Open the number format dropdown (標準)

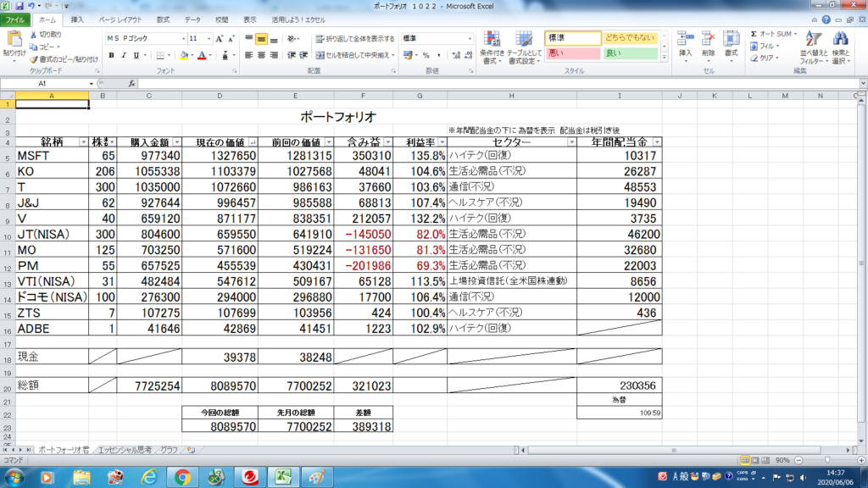(470, 39)
